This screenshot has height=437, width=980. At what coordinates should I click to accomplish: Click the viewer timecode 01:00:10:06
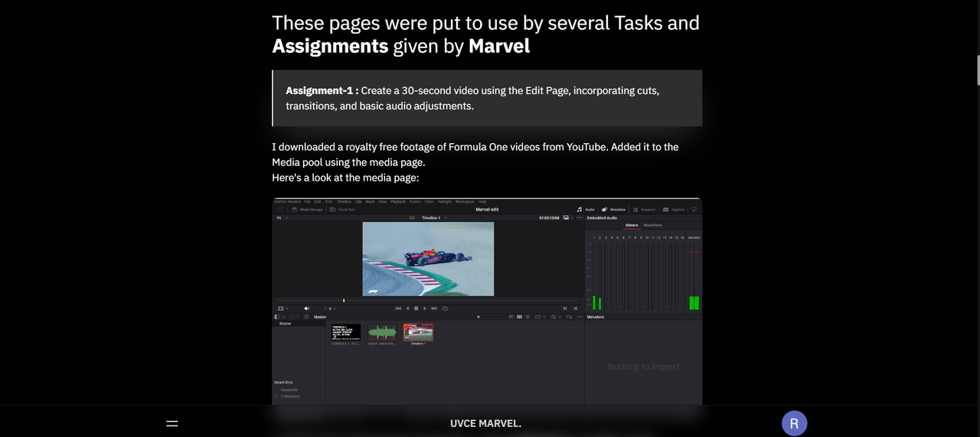(548, 217)
